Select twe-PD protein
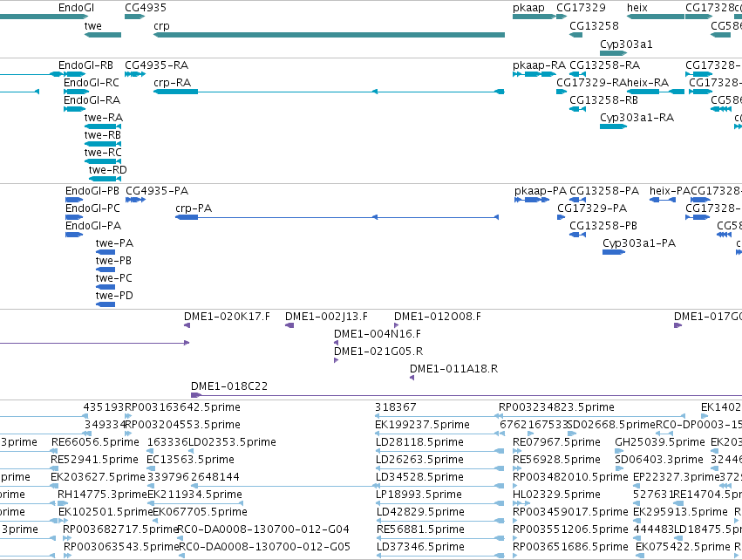 (106, 304)
